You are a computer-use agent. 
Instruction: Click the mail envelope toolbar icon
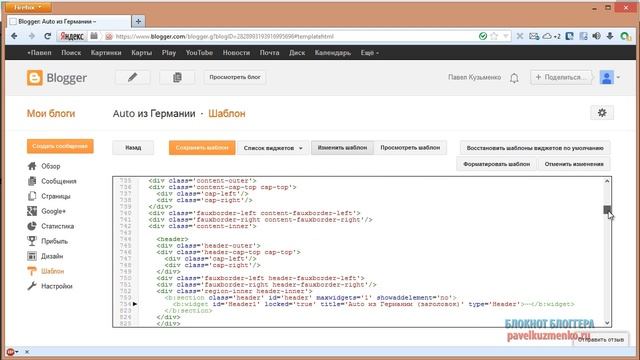(x=534, y=36)
